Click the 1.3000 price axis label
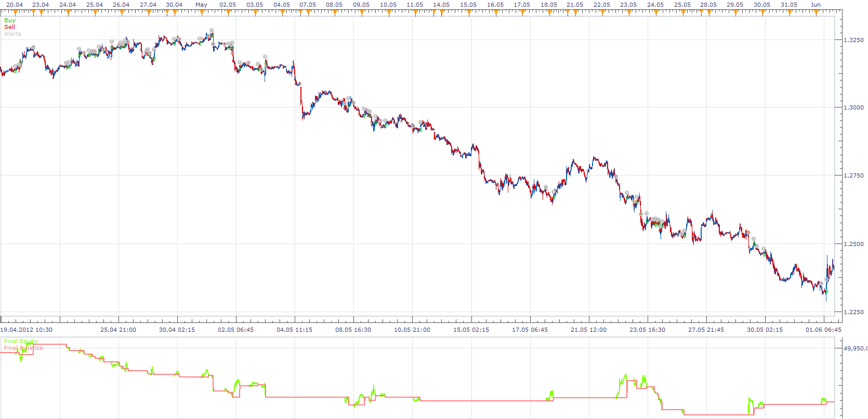This screenshot has height=419, width=868. pos(853,107)
